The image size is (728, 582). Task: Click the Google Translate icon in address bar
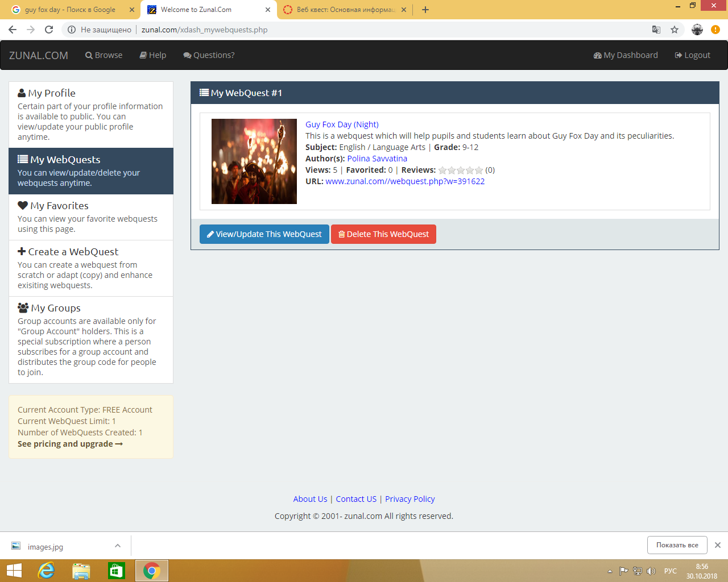(656, 30)
